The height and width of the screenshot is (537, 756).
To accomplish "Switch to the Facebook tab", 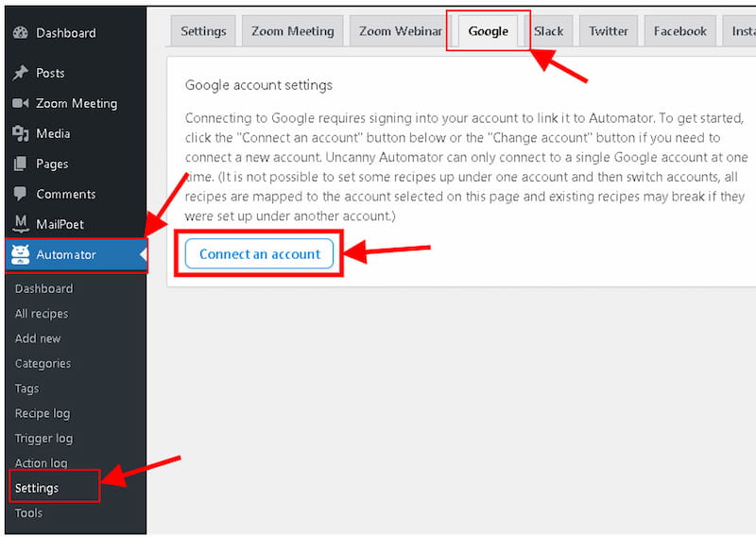I will [x=679, y=31].
